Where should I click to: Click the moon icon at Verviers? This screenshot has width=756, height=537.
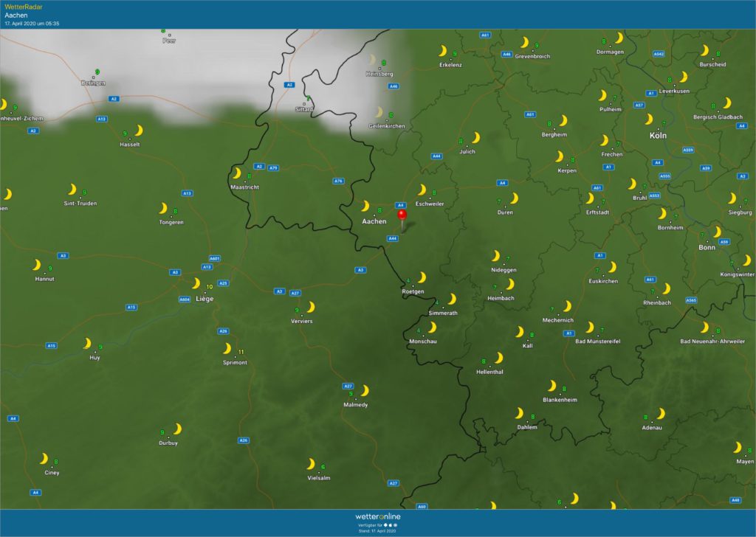(x=311, y=307)
